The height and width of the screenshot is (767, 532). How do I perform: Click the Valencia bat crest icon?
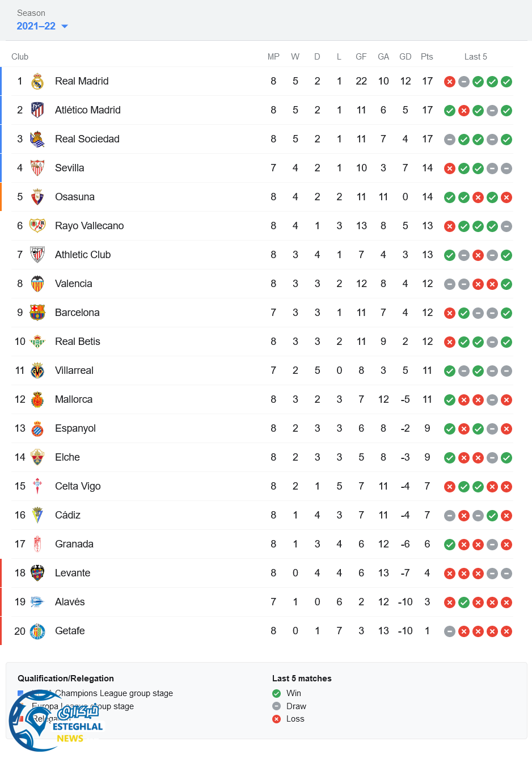pyautogui.click(x=37, y=284)
